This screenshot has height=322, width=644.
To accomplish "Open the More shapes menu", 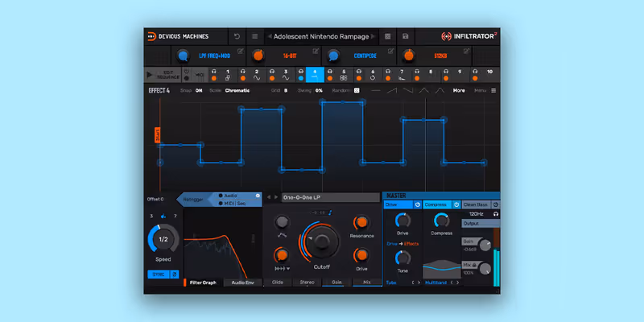I will (x=459, y=90).
